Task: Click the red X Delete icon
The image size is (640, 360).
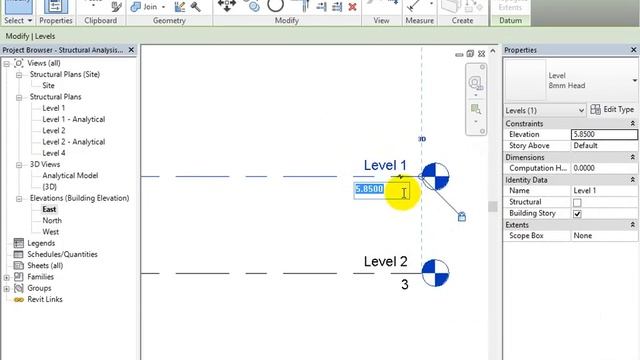Action: [353, 7]
